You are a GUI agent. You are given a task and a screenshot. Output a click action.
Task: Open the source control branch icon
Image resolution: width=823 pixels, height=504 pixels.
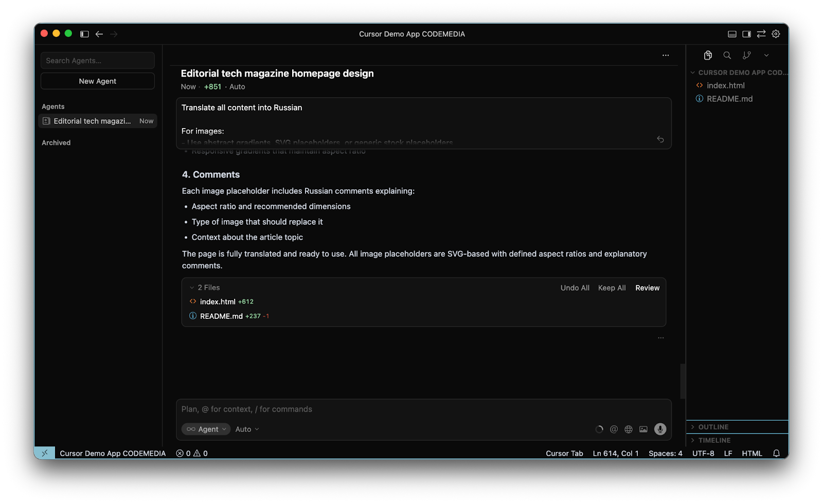point(746,55)
